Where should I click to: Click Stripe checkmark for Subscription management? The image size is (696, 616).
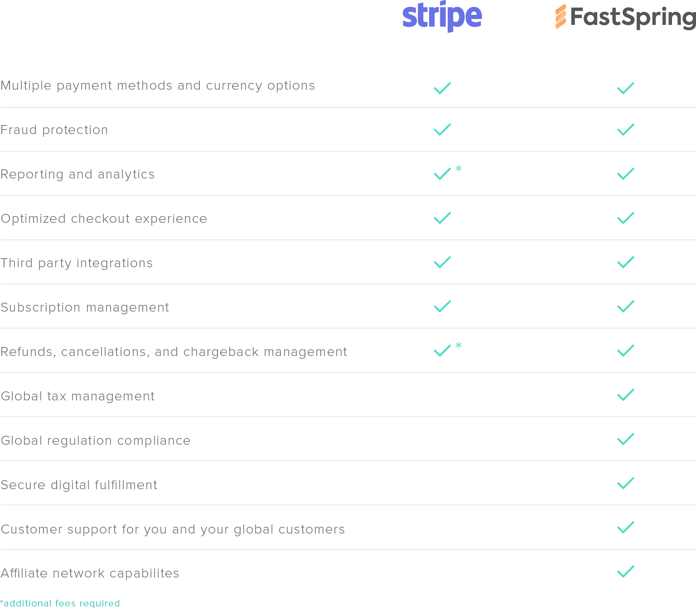point(442,307)
